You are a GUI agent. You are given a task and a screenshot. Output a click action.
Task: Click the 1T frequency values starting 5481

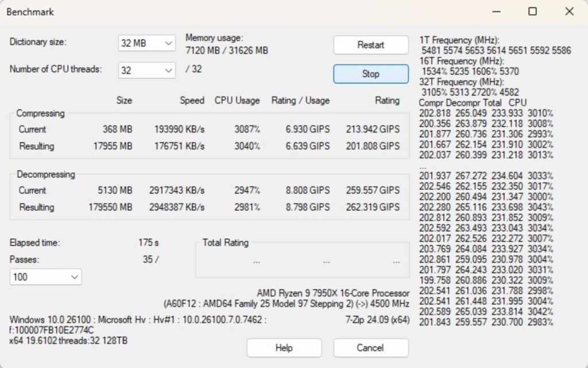[496, 51]
